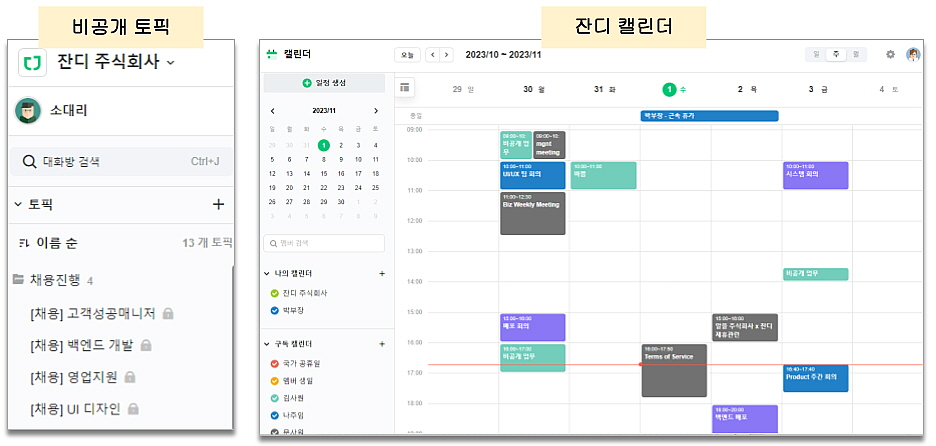Click the plus icon to add a topic
The height and width of the screenshot is (446, 936).
point(218,204)
